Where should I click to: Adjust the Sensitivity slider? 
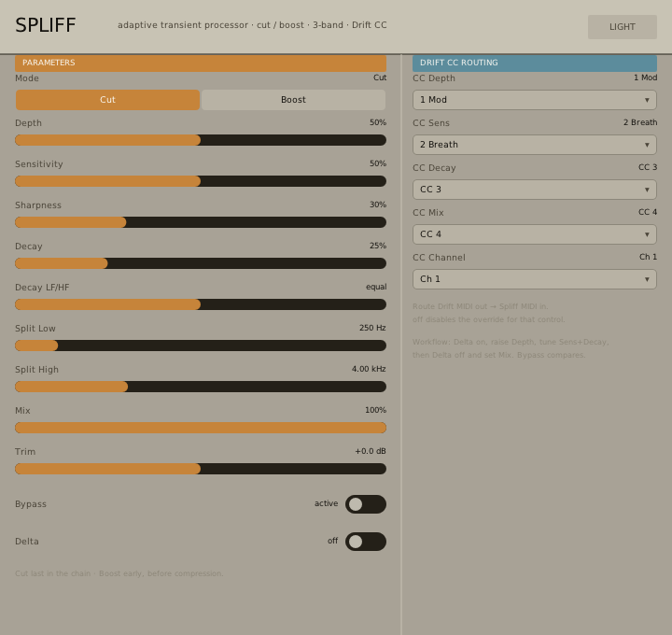click(201, 181)
